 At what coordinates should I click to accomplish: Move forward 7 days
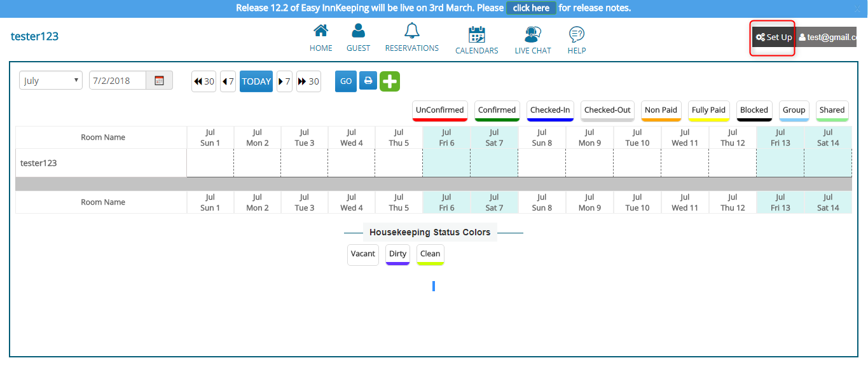point(284,81)
